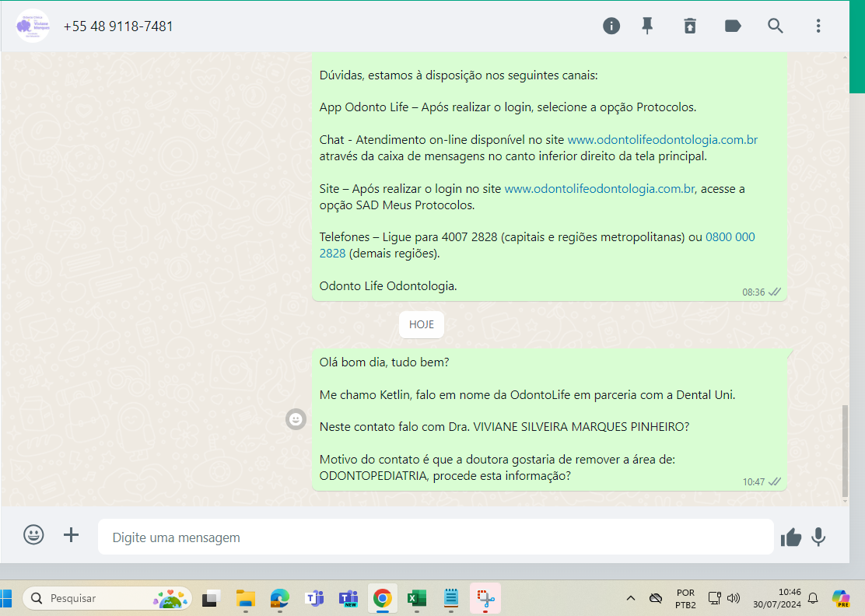Click the scrollbar down arrow
This screenshot has height=616, width=865.
pyautogui.click(x=845, y=502)
